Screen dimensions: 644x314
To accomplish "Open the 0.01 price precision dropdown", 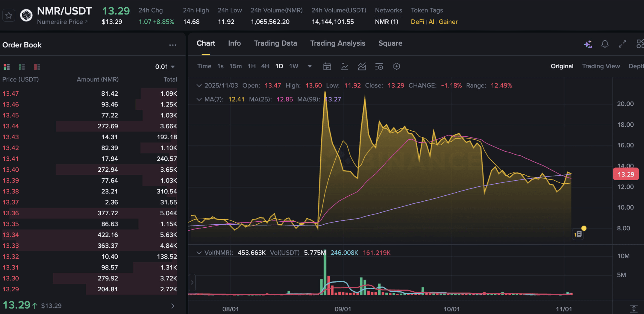I will point(165,67).
